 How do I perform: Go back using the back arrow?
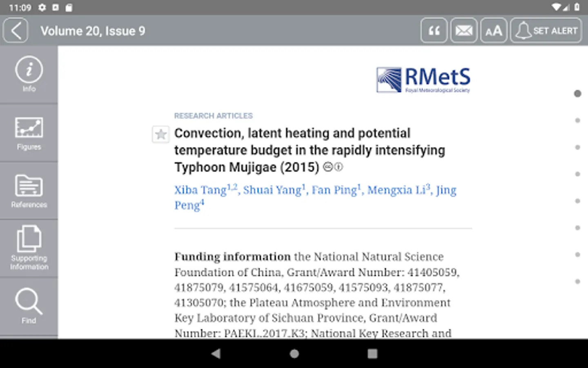pyautogui.click(x=16, y=31)
